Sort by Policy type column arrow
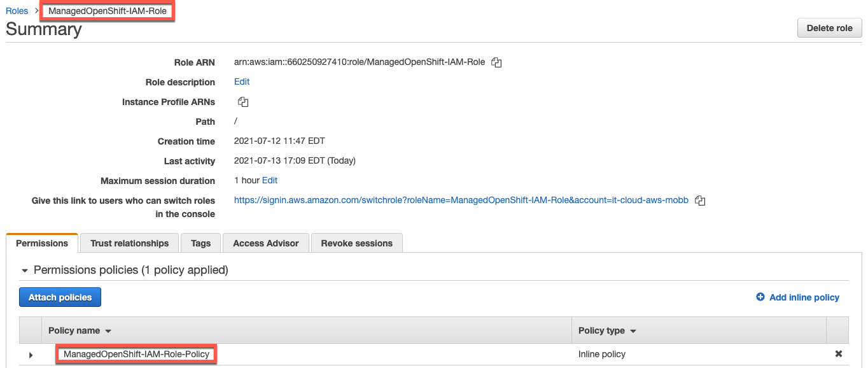The width and height of the screenshot is (868, 368). pyautogui.click(x=633, y=331)
